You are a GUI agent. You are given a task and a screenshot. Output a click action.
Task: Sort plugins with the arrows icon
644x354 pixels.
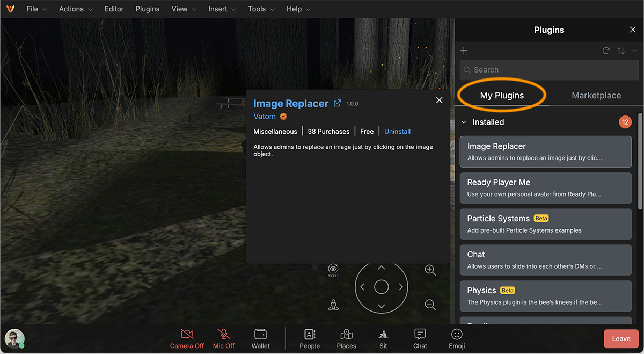621,50
